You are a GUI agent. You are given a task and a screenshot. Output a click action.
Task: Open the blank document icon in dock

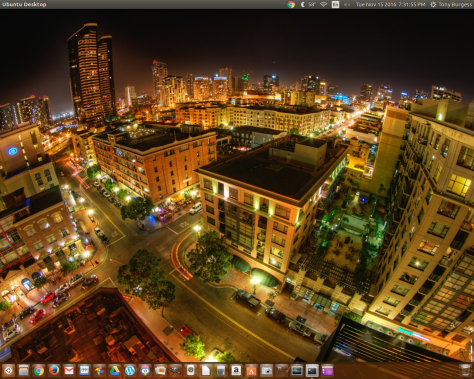(x=206, y=370)
